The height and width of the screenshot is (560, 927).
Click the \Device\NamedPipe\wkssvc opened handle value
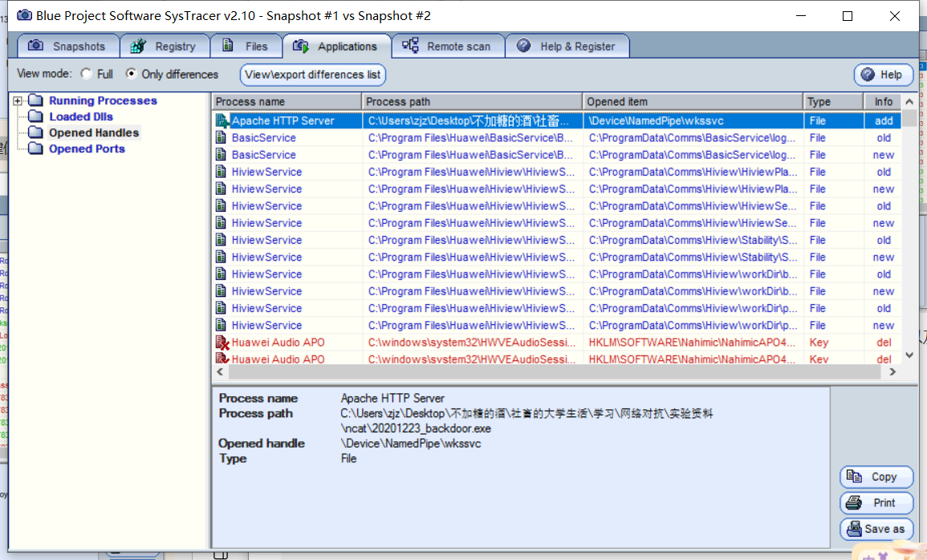point(411,443)
